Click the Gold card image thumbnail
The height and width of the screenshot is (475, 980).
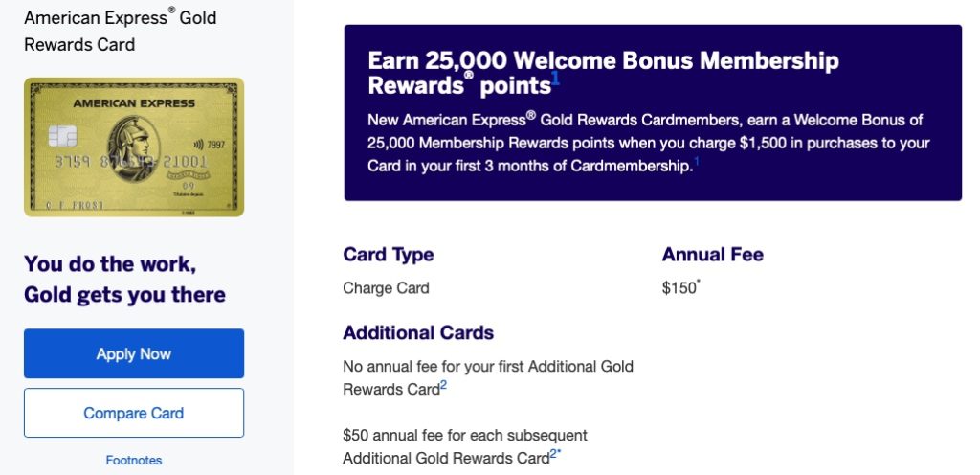click(x=134, y=147)
